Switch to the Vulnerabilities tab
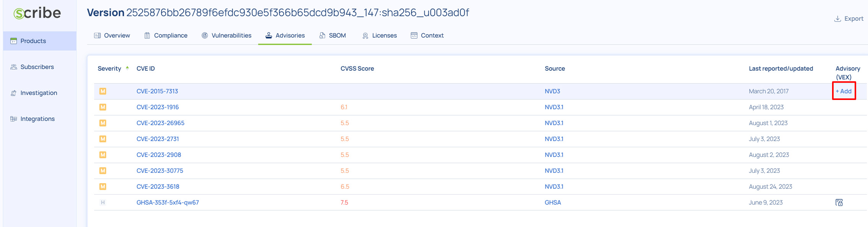 coord(227,35)
